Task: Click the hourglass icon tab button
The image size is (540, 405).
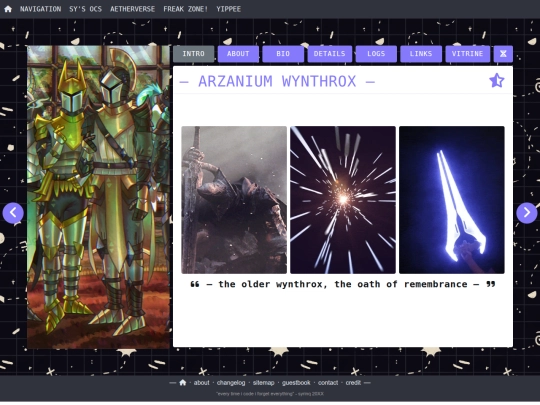Action: point(503,54)
